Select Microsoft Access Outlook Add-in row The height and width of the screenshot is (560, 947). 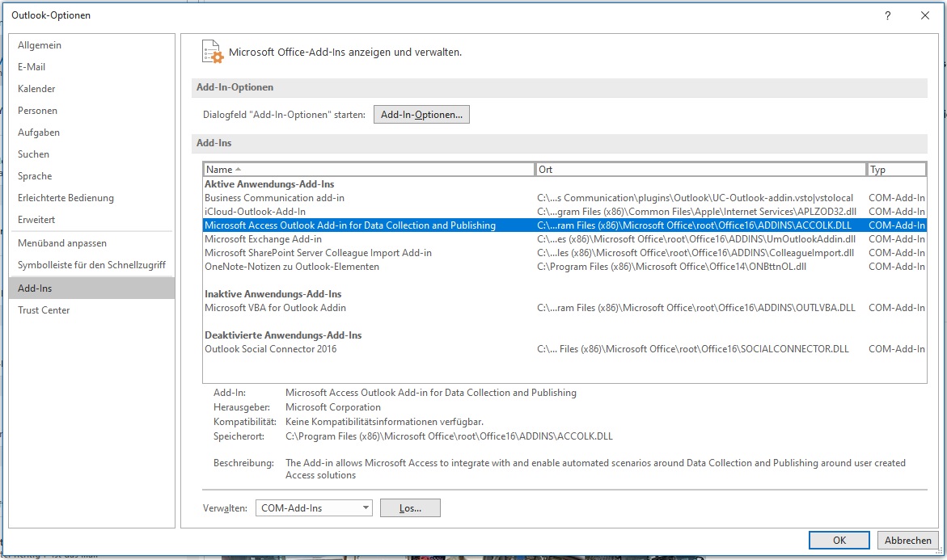tap(564, 225)
